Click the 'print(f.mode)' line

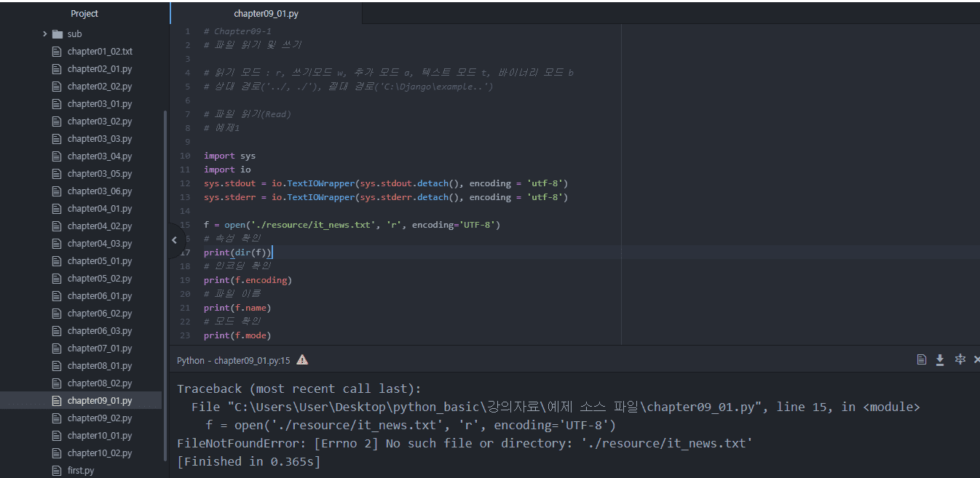click(237, 335)
